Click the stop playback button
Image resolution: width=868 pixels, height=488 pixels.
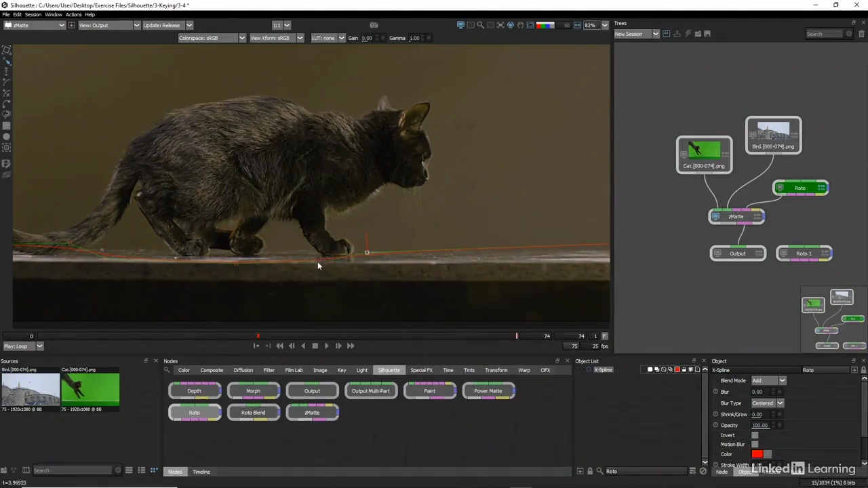(x=315, y=346)
